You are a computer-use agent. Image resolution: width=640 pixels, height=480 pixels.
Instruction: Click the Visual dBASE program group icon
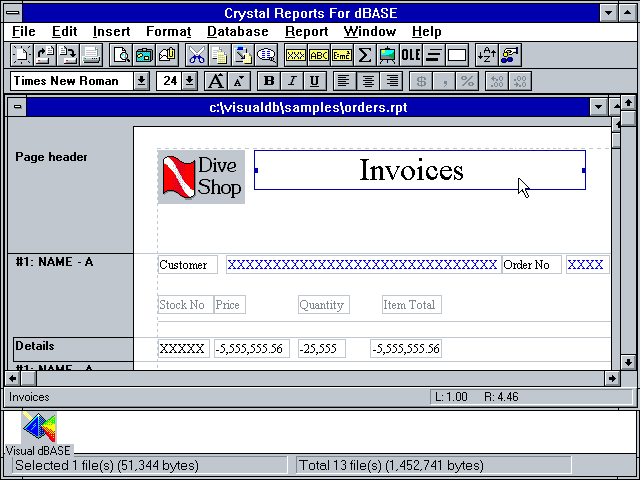39,433
